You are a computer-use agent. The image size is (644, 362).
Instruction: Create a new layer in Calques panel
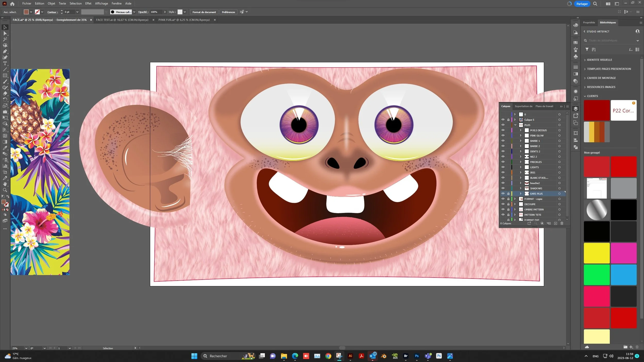pos(555,223)
